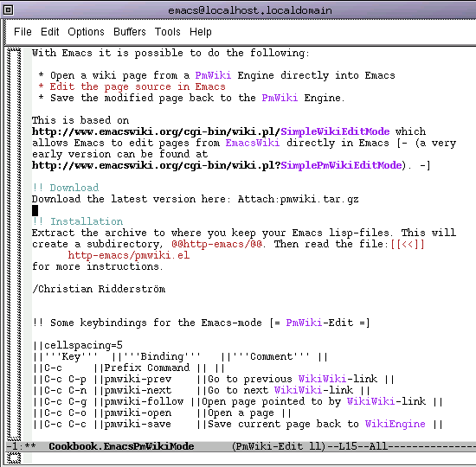Open the window menu icon in title bar
The image size is (476, 467).
pyautogui.click(x=8, y=10)
